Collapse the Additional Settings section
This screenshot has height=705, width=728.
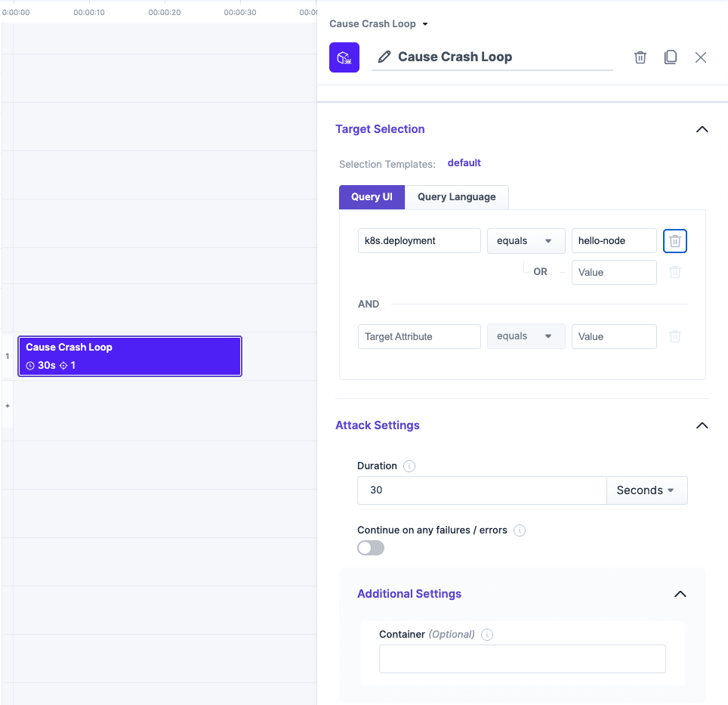click(680, 594)
